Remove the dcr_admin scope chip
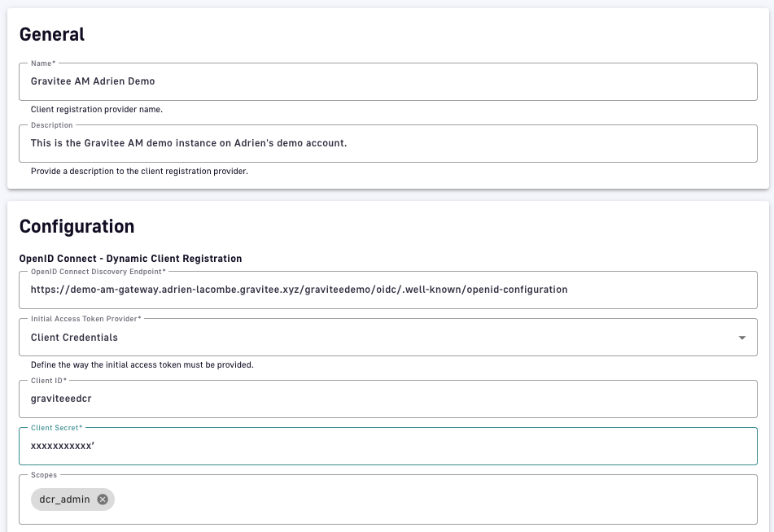This screenshot has width=774, height=532. pos(103,499)
